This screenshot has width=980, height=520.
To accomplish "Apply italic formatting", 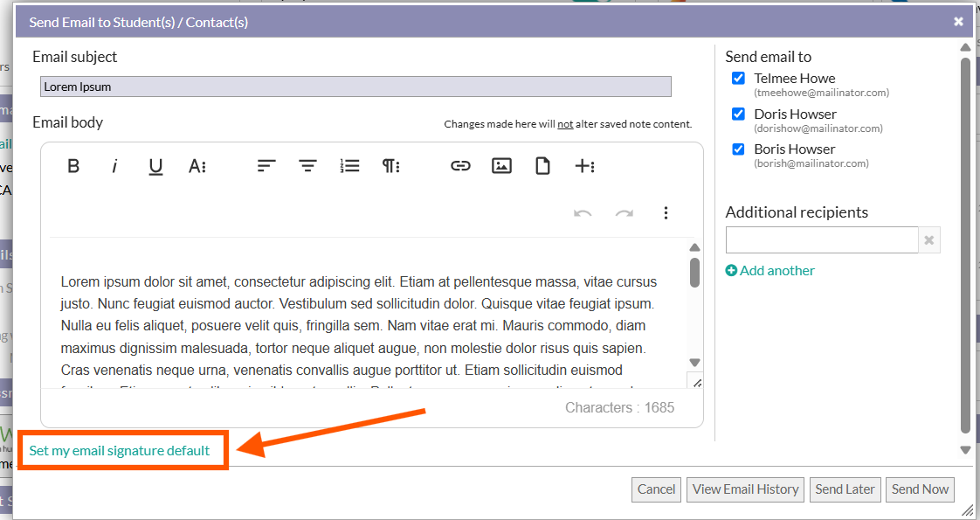I will pyautogui.click(x=114, y=166).
